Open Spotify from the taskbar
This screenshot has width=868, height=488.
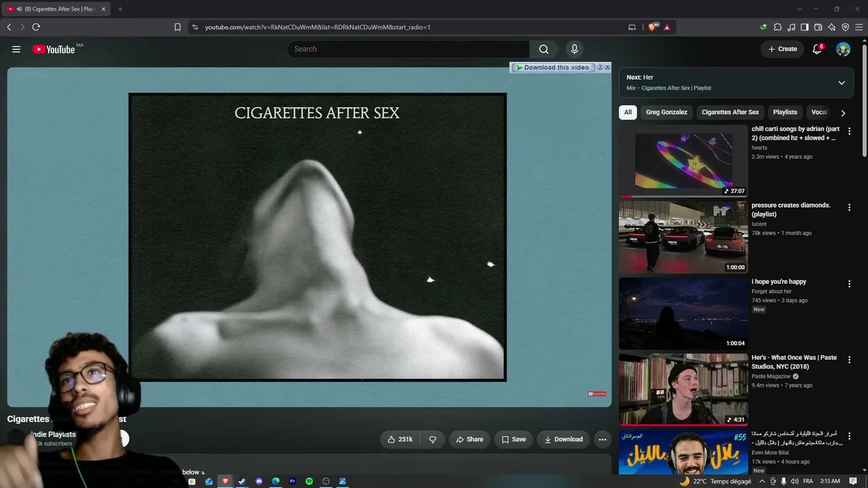click(309, 481)
